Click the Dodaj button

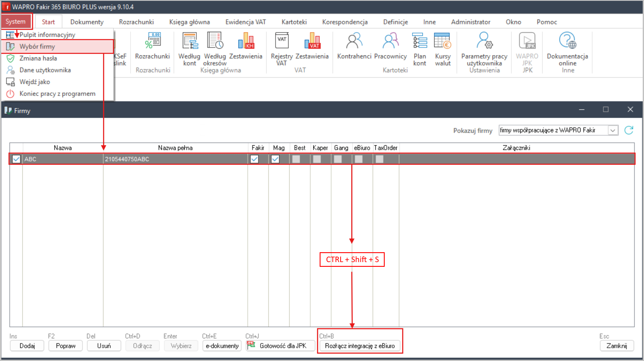(27, 346)
